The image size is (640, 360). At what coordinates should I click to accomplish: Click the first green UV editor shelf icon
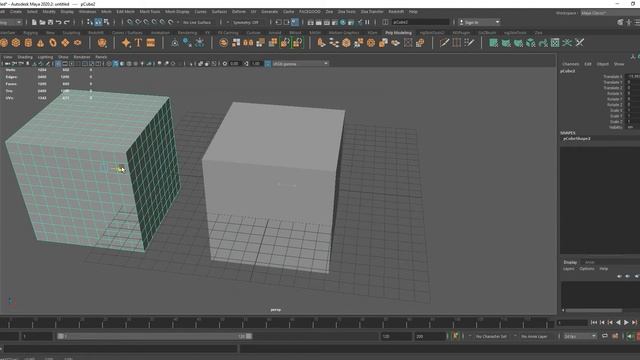coord(493,42)
